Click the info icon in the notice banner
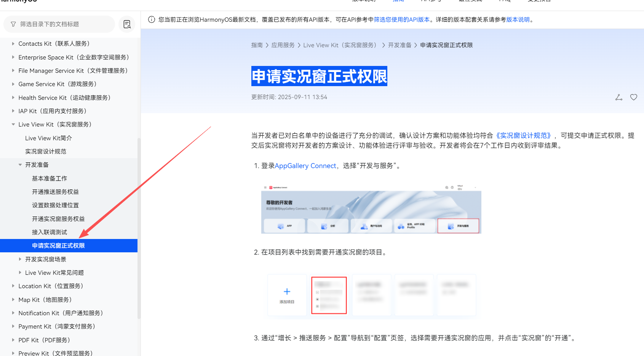Viewport: 644px width, 356px height. tap(152, 19)
